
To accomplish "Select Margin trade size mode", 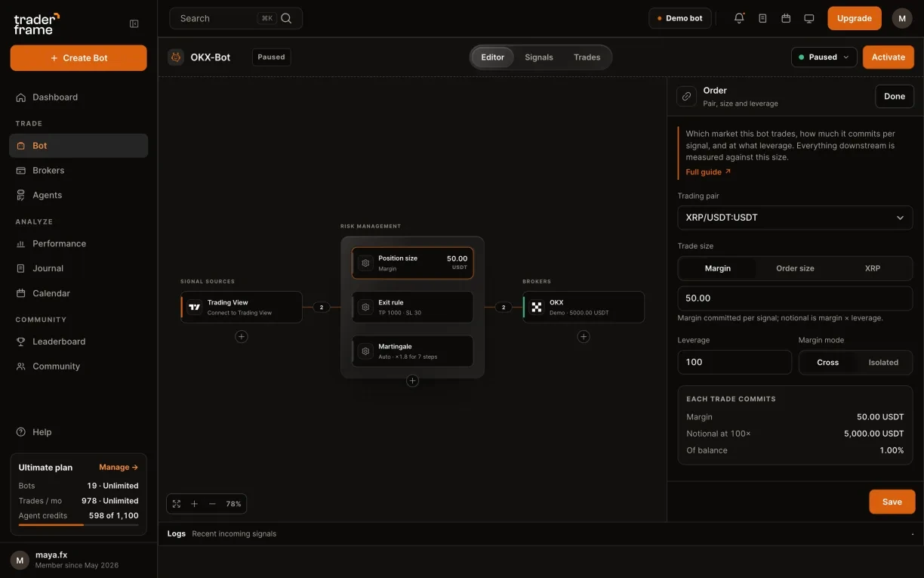I will (718, 268).
